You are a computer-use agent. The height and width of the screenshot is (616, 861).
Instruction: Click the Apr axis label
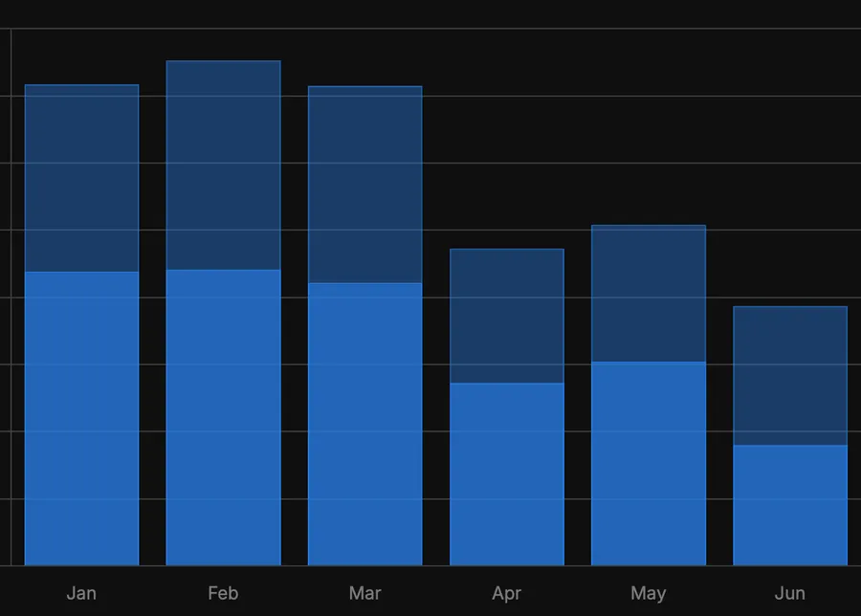pyautogui.click(x=506, y=593)
